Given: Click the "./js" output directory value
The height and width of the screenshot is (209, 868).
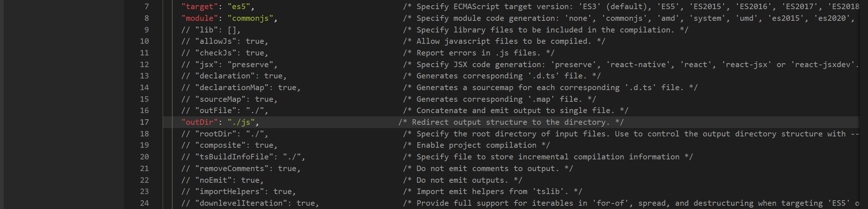Looking at the screenshot, I should (241, 122).
